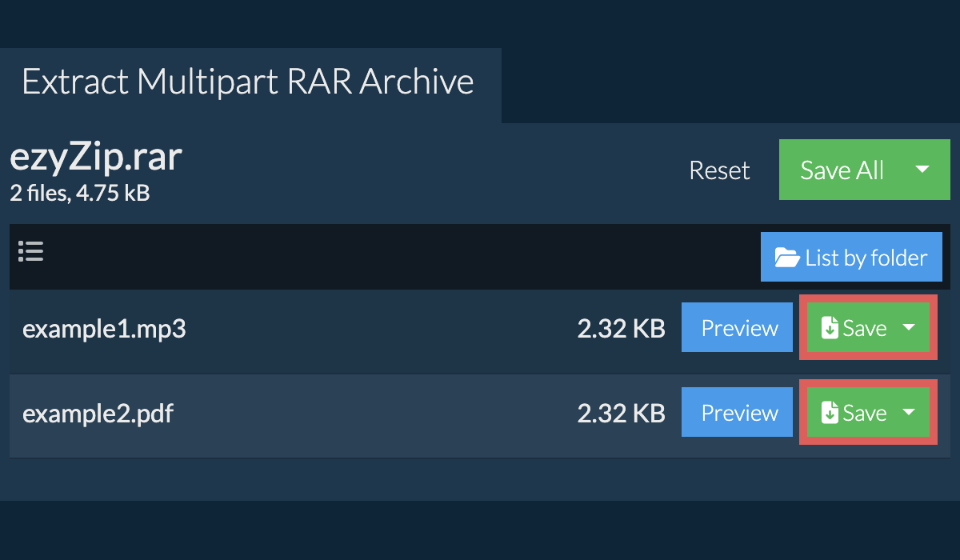Click the download file icon for example2.pdf

pos(830,413)
